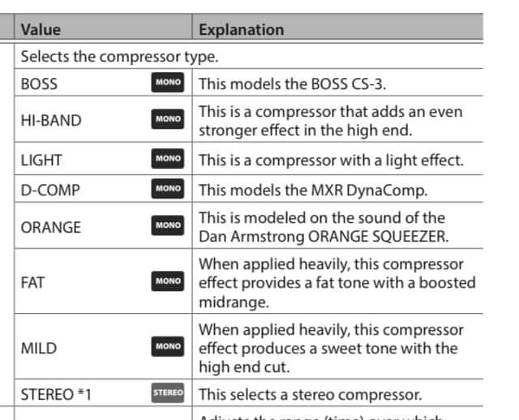Click the BOSS compressor type value
This screenshot has width=519, height=420.
(39, 84)
